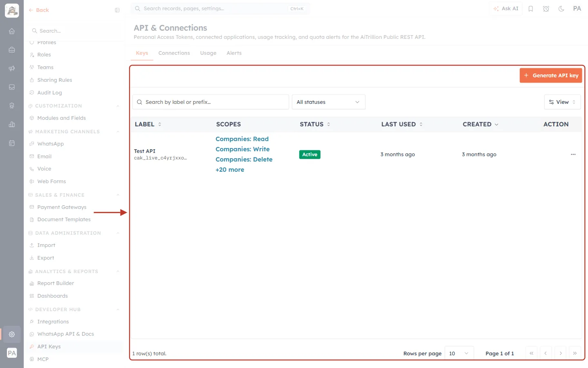This screenshot has height=368, width=588.
Task: Switch to the Usage tab
Action: click(x=208, y=53)
